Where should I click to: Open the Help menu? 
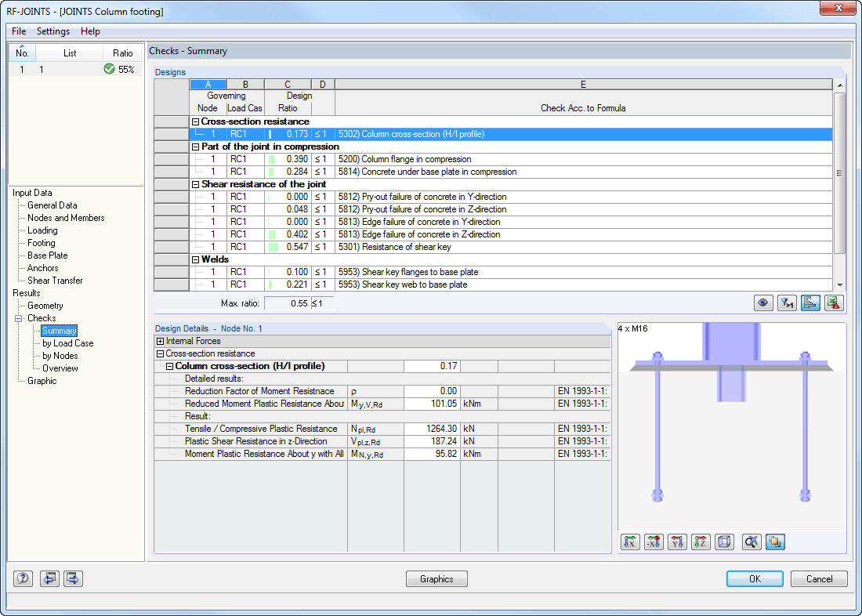point(90,31)
